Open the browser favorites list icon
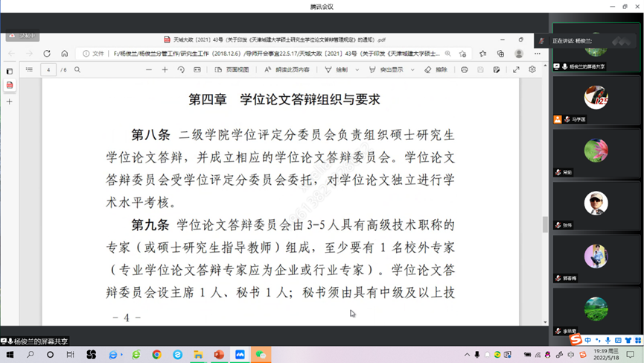 pyautogui.click(x=482, y=54)
